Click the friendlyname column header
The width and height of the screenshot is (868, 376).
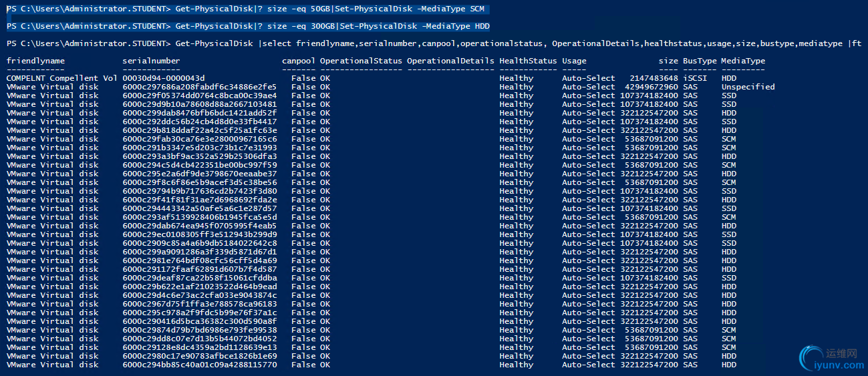(35, 61)
